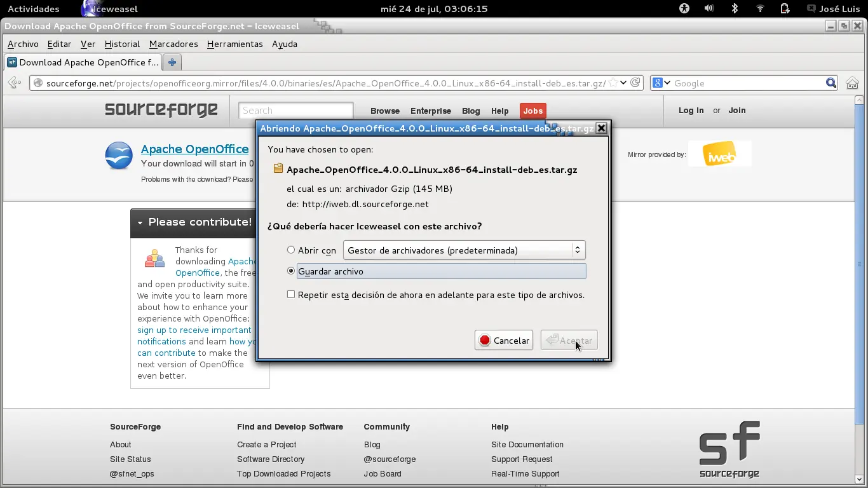Click the Log In link

(691, 110)
